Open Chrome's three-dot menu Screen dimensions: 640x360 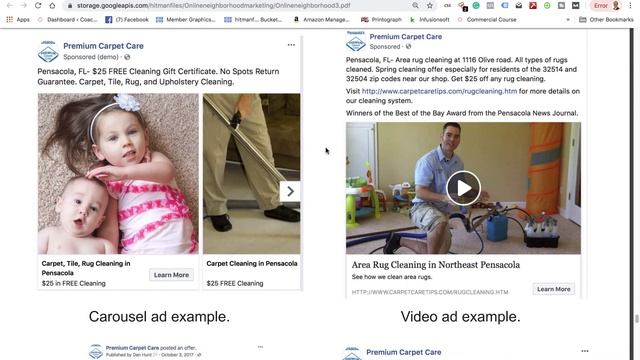[x=631, y=6]
